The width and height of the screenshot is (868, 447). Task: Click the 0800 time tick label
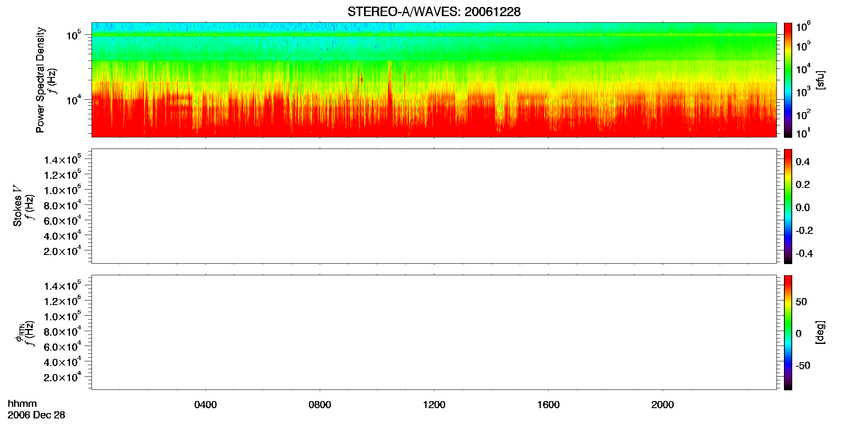tap(320, 405)
